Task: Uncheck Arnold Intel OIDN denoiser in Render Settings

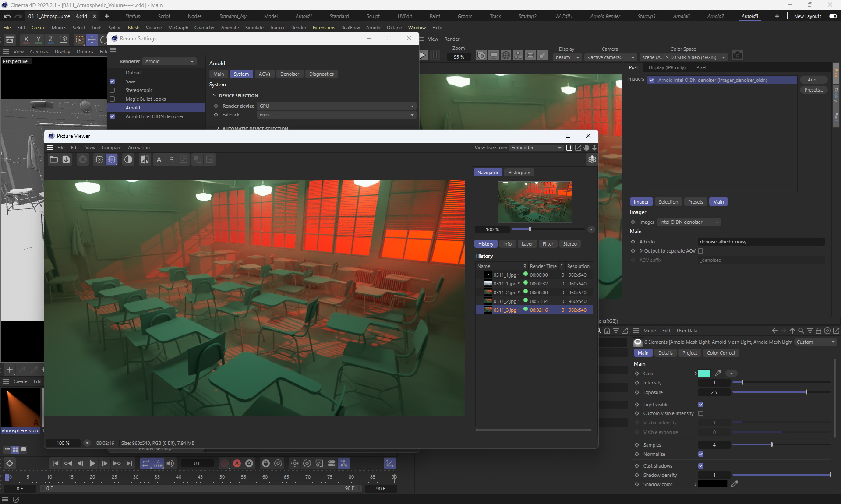Action: pyautogui.click(x=112, y=116)
